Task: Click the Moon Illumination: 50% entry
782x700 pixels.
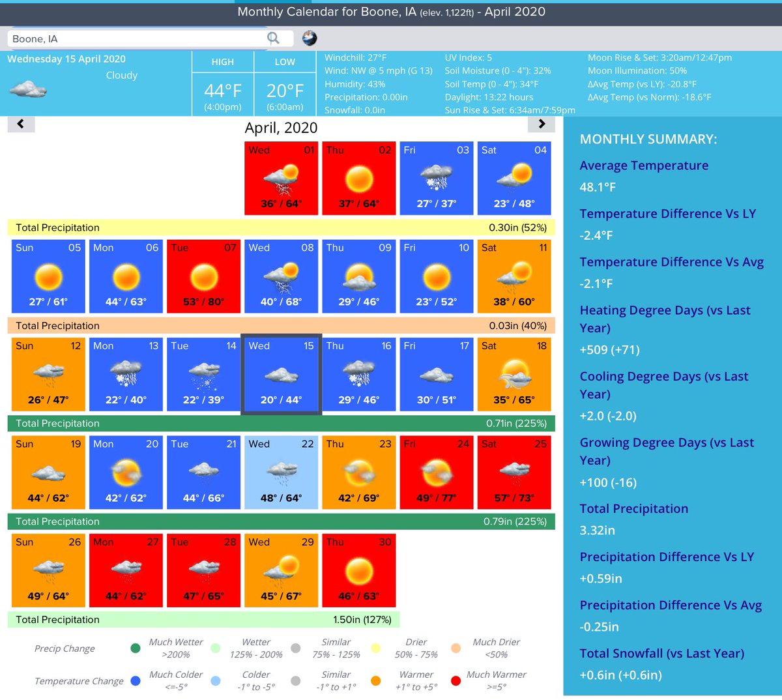Action: coord(637,70)
